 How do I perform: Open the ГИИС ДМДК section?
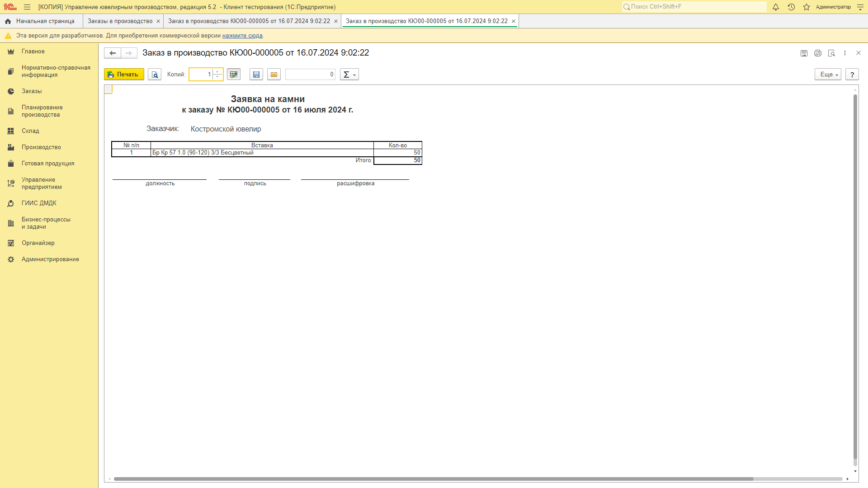(x=49, y=203)
